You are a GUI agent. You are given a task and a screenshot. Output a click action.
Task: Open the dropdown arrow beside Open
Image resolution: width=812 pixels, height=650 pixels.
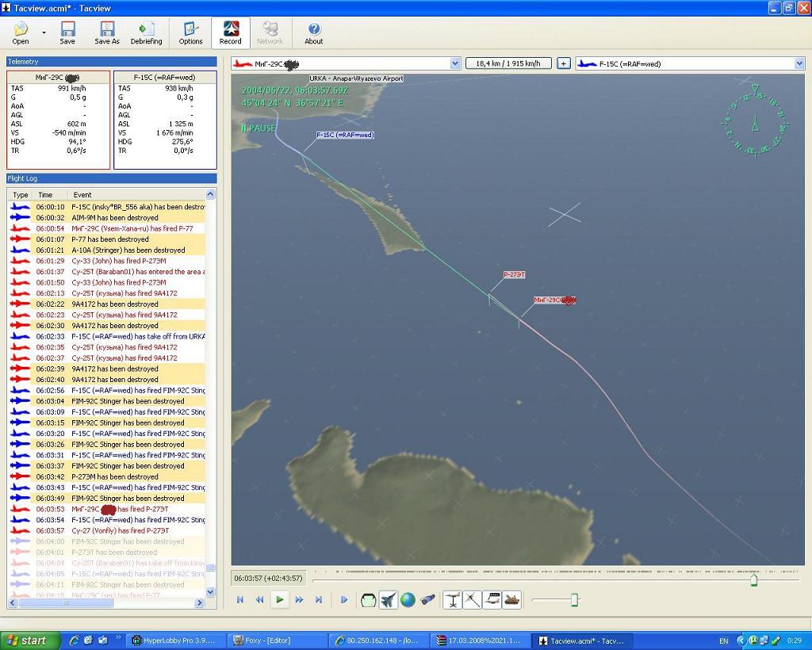click(x=44, y=33)
